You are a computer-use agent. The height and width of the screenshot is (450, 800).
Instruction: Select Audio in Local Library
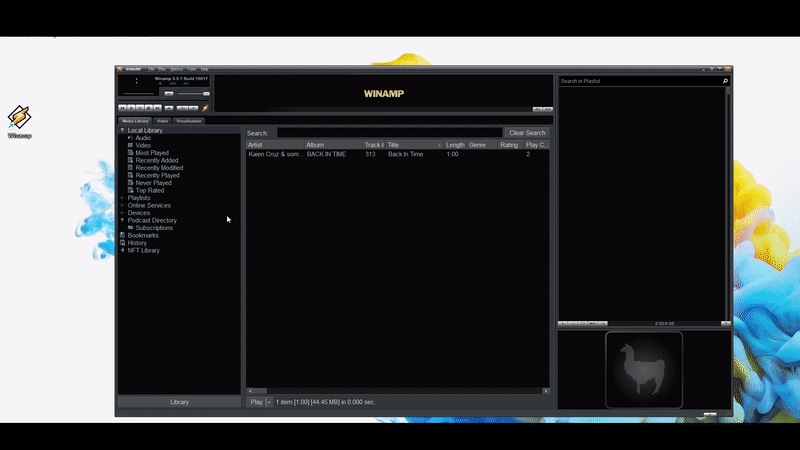point(143,138)
